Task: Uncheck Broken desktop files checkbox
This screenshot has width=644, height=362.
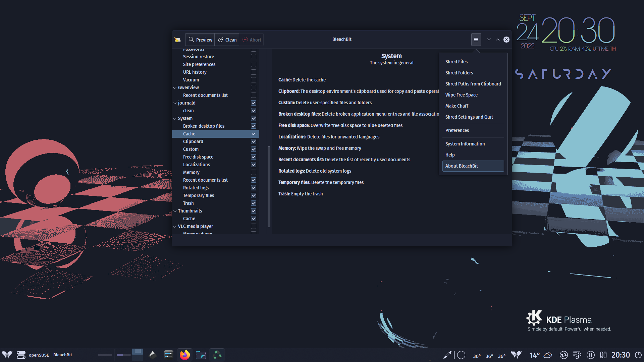Action: [x=254, y=126]
